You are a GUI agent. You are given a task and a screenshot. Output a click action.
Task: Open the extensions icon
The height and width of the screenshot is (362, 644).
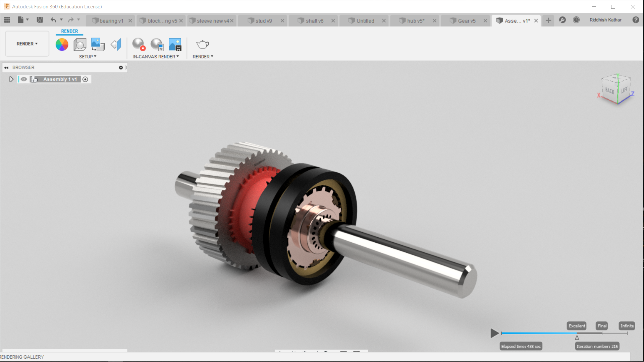562,20
